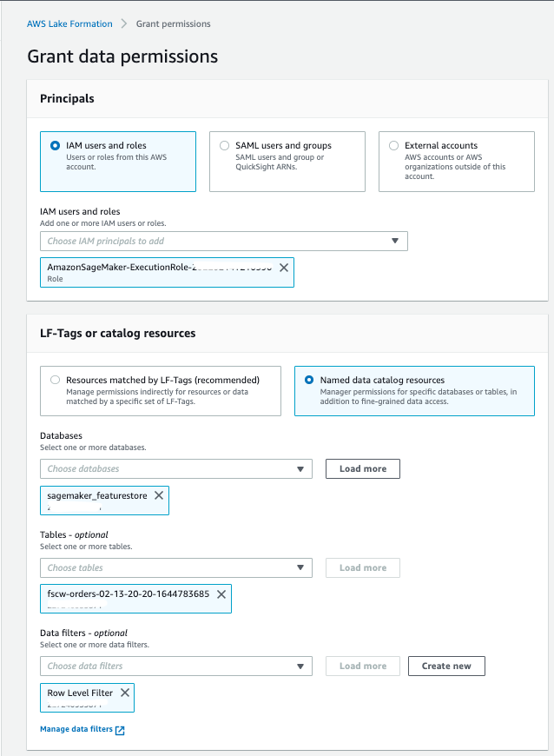Select SAML users and groups radio button
The width and height of the screenshot is (554, 756).
225,146
